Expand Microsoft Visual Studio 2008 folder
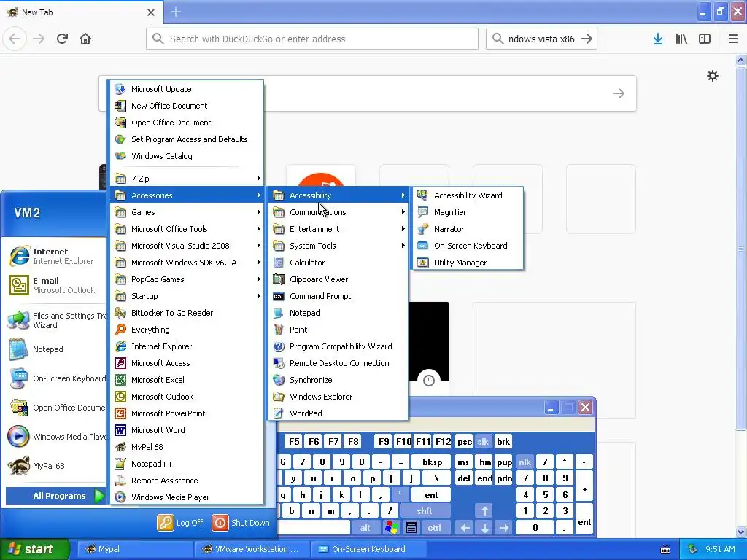The width and height of the screenshot is (747, 560). (x=187, y=246)
